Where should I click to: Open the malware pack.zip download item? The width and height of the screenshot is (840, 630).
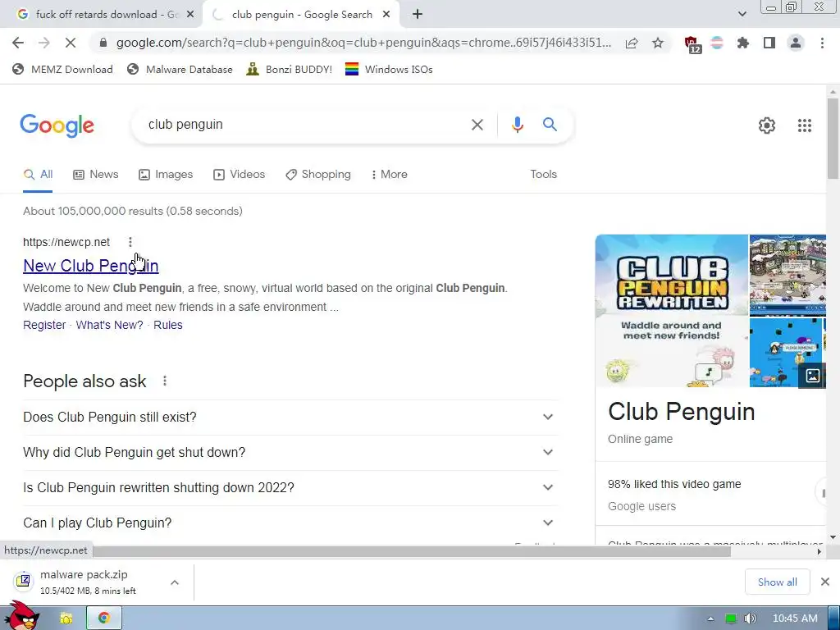click(89, 582)
